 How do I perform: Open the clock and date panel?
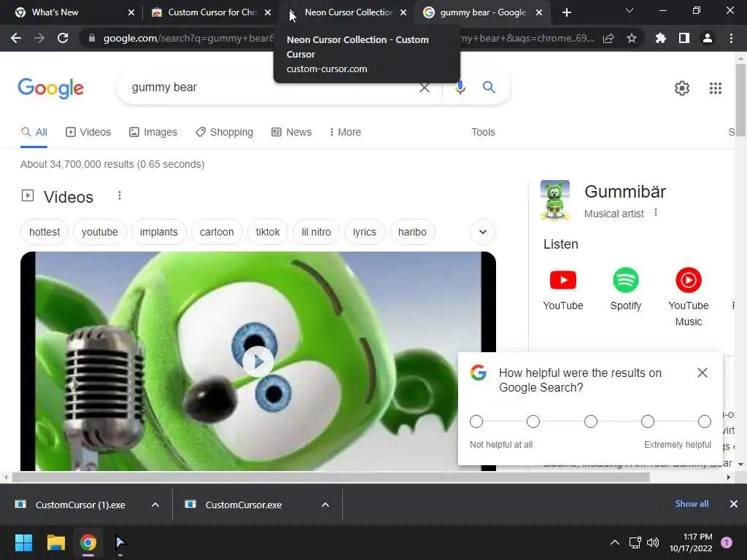point(690,542)
